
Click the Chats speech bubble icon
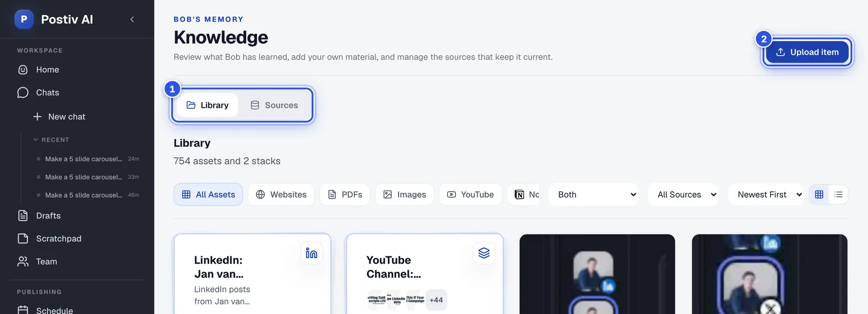coord(23,92)
